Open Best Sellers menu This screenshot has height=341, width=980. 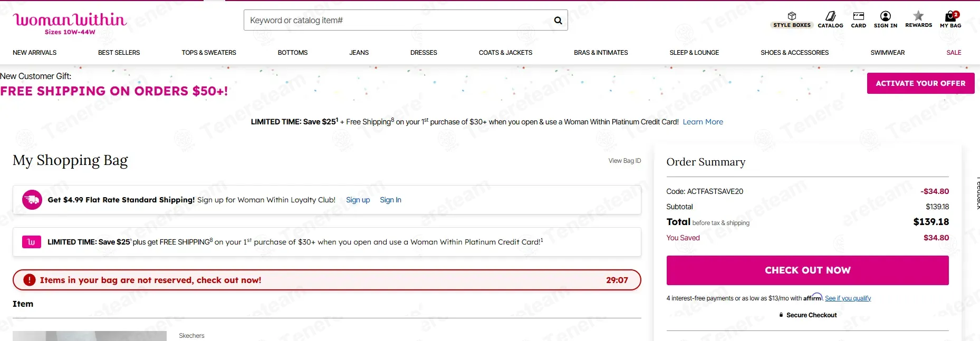[x=119, y=53]
